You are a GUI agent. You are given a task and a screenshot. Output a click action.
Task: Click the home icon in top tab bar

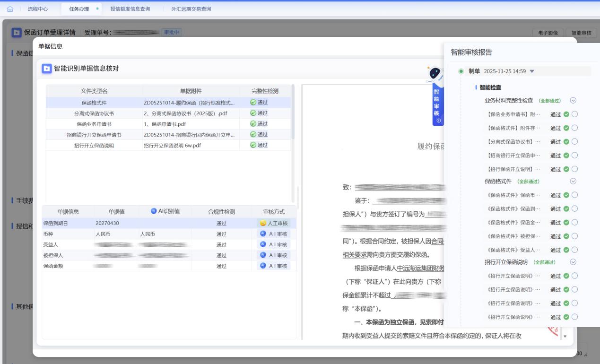[10, 9]
